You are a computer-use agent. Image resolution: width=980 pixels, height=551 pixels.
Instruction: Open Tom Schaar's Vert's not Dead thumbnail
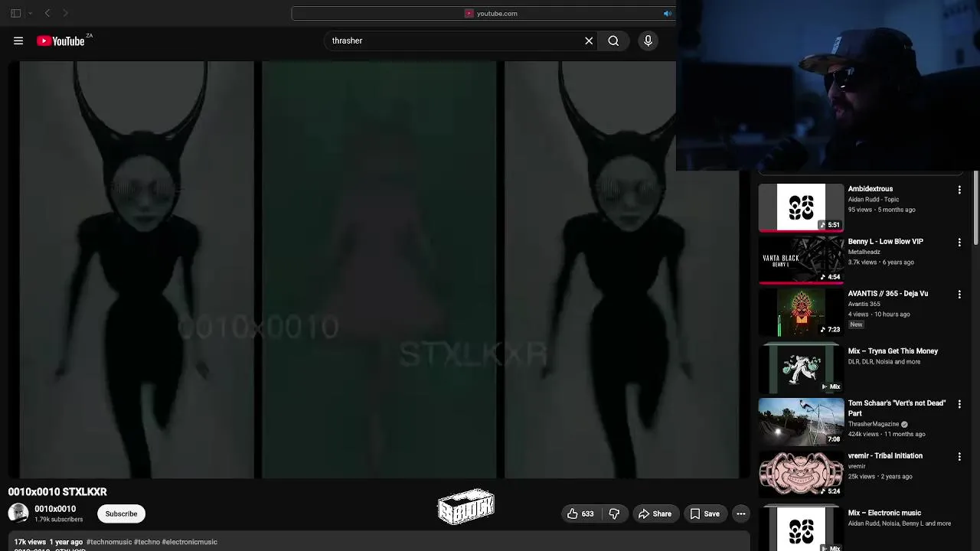tap(801, 421)
